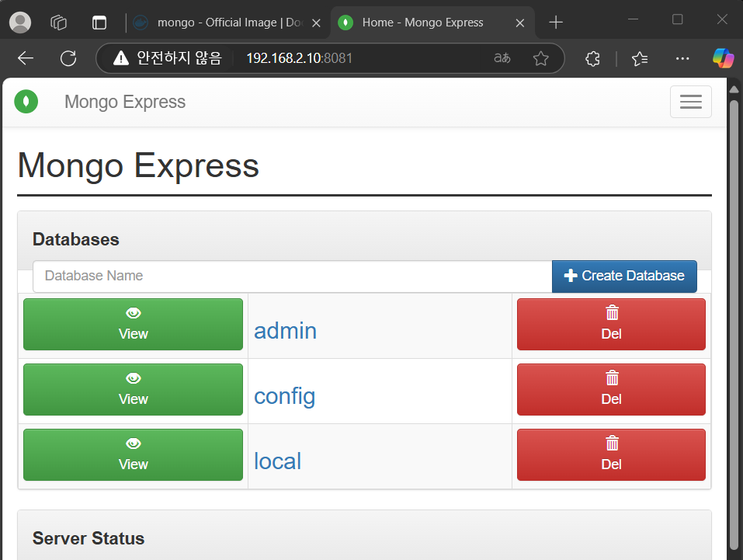The width and height of the screenshot is (743, 560).
Task: Click the scrollbar up arrow
Action: [734, 89]
